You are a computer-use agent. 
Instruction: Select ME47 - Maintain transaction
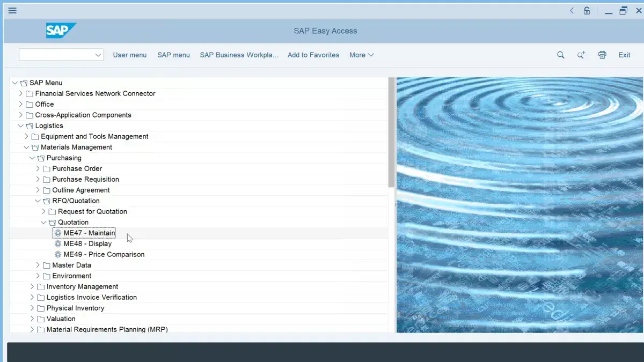click(x=90, y=233)
